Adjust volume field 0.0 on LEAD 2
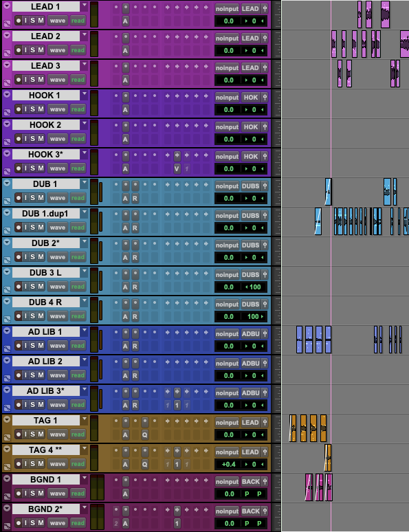409x532 pixels. pos(228,51)
